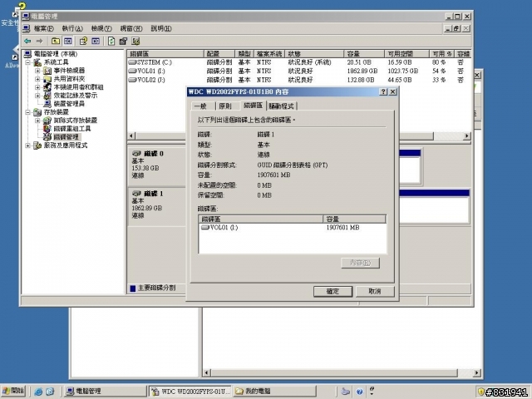Click the 磁碟管理 disk management icon
This screenshot has width=532, height=399.
pyautogui.click(x=47, y=137)
